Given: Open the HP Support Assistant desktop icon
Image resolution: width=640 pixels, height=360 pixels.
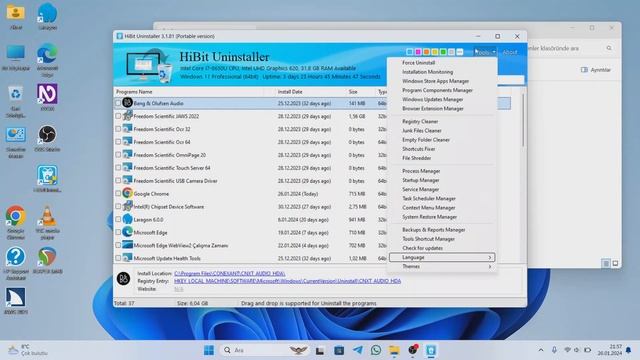Looking at the screenshot, I should click(x=16, y=263).
